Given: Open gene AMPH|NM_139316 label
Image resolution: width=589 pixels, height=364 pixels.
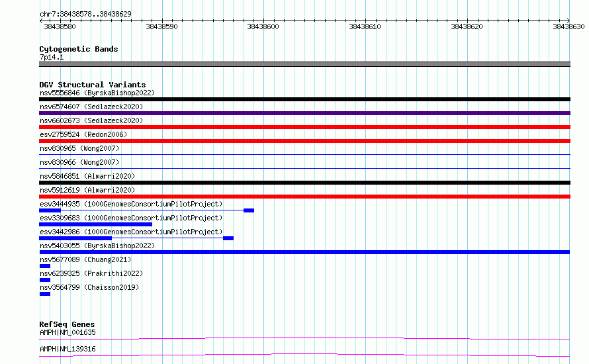Looking at the screenshot, I should tap(68, 349).
